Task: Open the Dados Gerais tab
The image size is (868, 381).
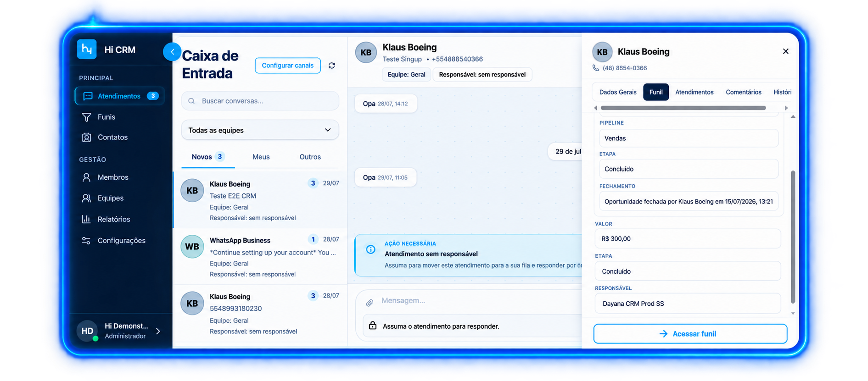Action: coord(618,92)
